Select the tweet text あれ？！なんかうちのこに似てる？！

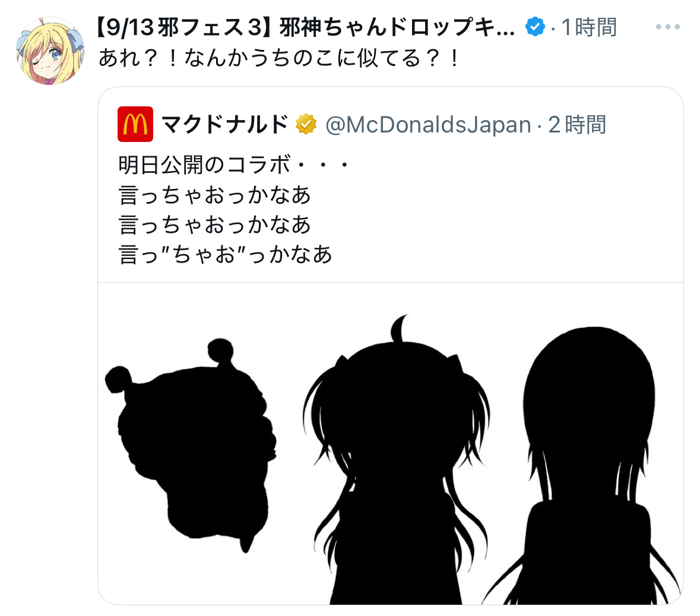(280, 58)
